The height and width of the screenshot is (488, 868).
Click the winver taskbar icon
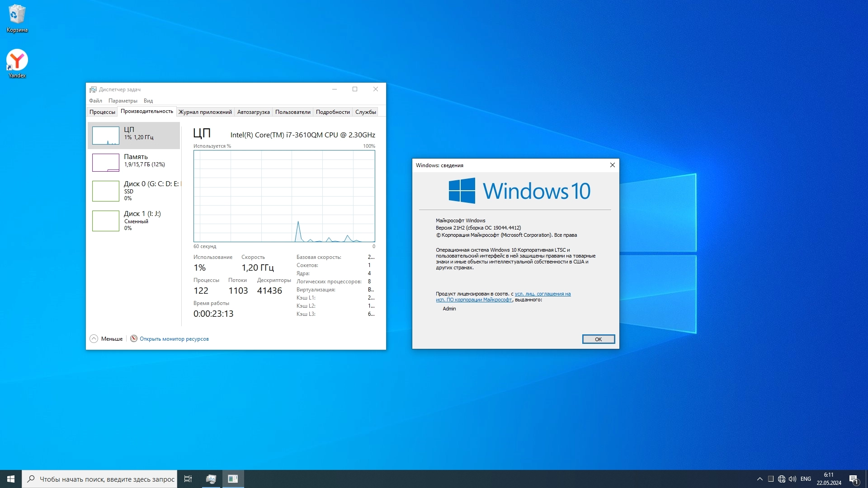coord(233,479)
